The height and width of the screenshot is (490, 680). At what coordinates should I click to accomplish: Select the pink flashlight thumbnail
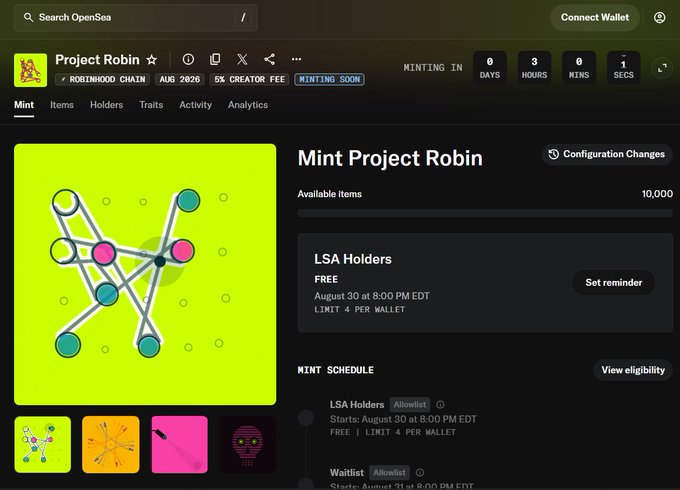click(x=180, y=444)
